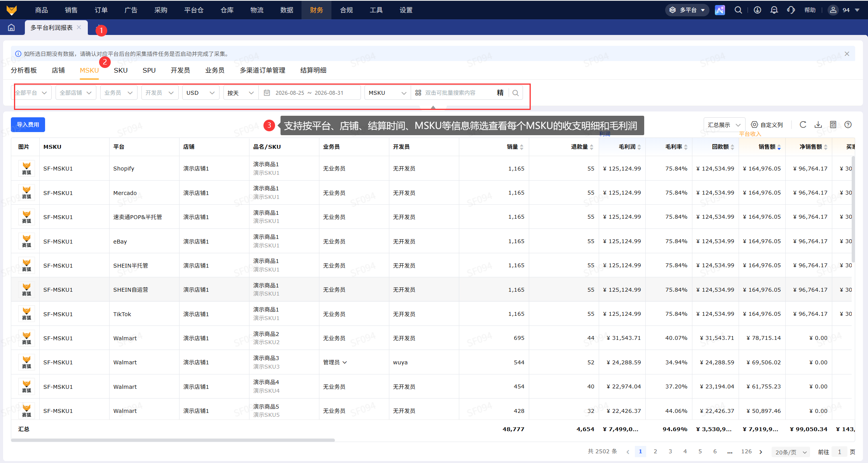Open the 广告 menu
This screenshot has height=463, width=868.
[x=131, y=10]
